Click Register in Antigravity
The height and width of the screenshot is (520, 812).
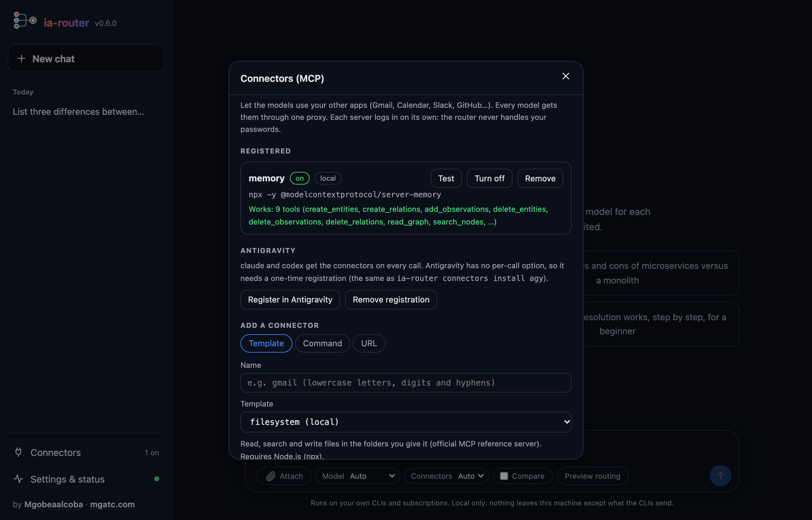[x=290, y=300]
